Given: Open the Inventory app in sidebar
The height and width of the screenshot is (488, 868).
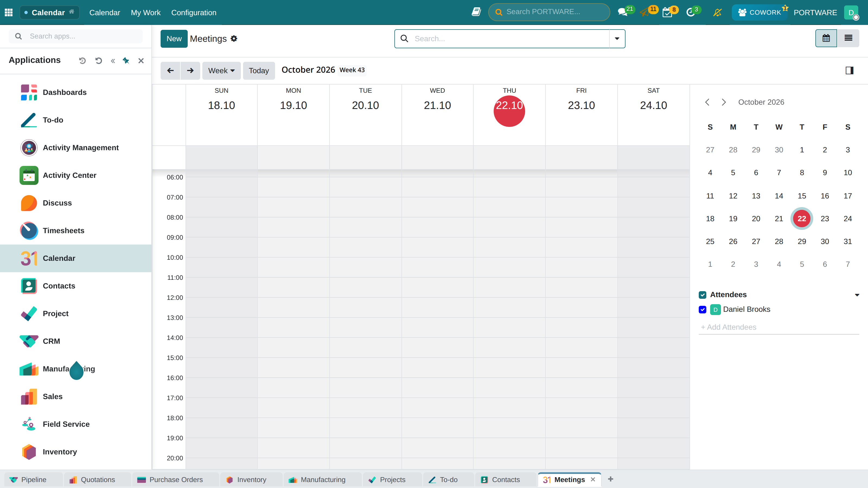Looking at the screenshot, I should point(76,452).
